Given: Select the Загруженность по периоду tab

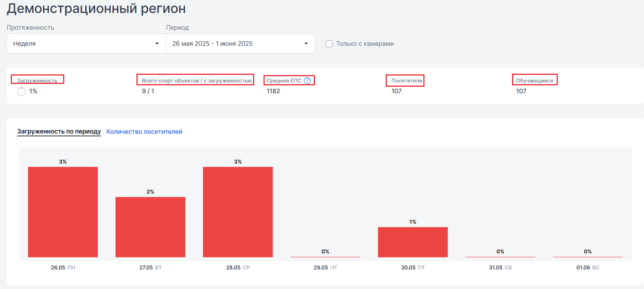Looking at the screenshot, I should pos(59,132).
